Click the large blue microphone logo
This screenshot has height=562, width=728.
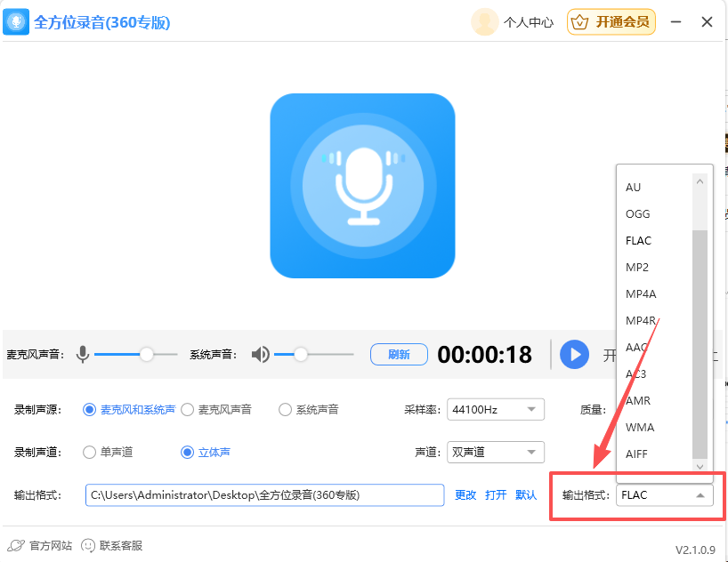click(362, 185)
